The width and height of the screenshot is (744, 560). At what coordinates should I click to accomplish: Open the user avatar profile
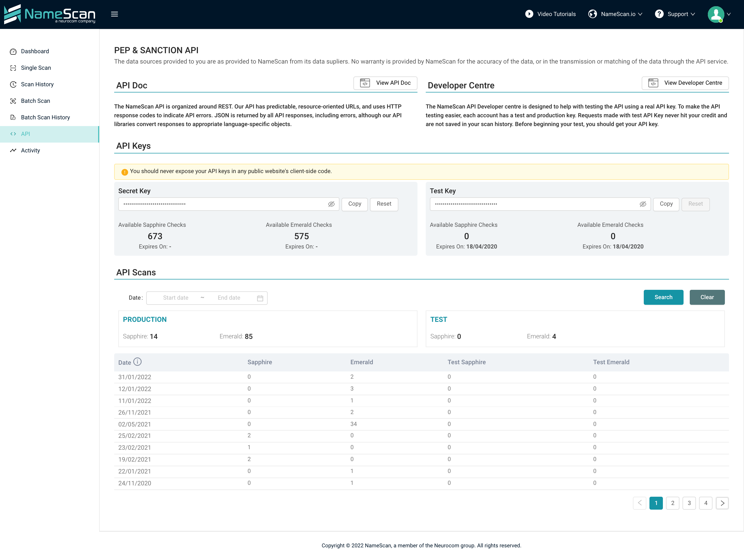click(716, 14)
